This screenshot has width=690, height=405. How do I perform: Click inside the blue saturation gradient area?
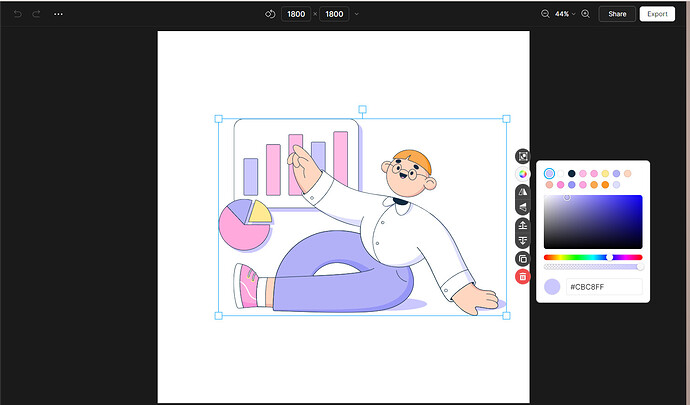(593, 222)
